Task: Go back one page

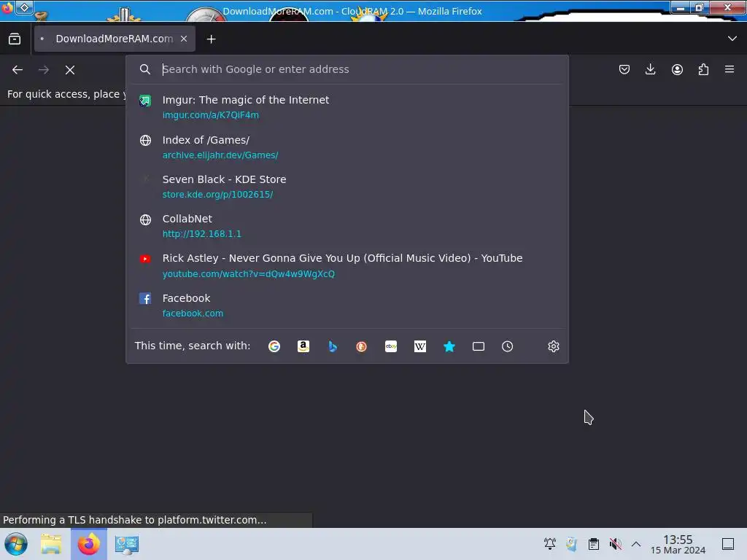Action: pyautogui.click(x=18, y=69)
